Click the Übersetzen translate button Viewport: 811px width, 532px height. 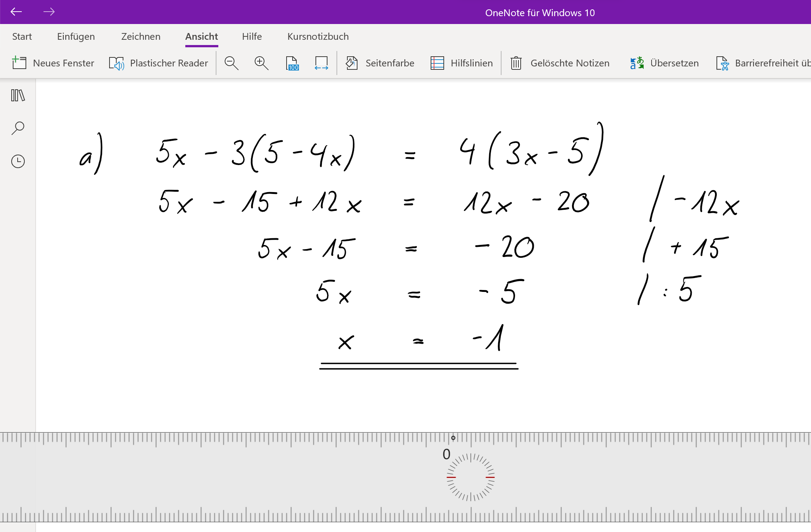pos(664,63)
